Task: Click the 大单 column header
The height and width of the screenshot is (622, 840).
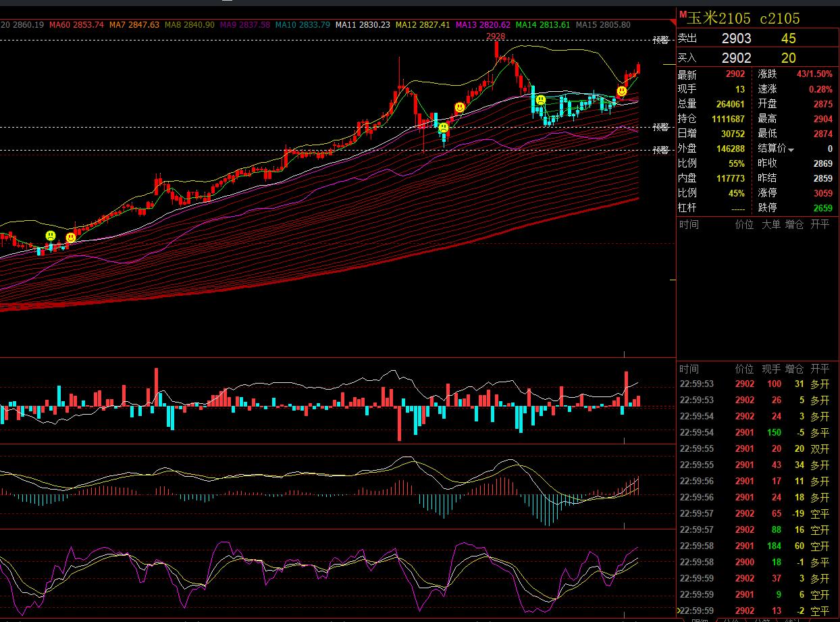Action: [x=771, y=224]
